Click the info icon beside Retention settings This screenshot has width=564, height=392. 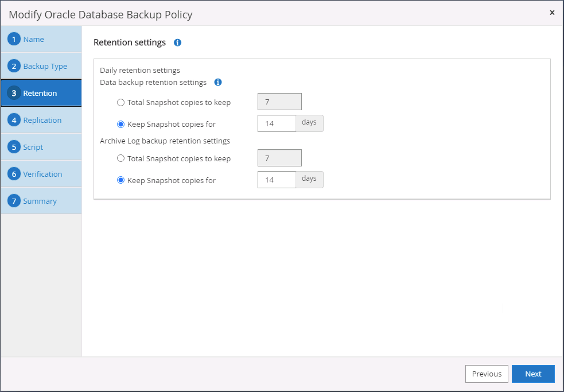coord(177,43)
